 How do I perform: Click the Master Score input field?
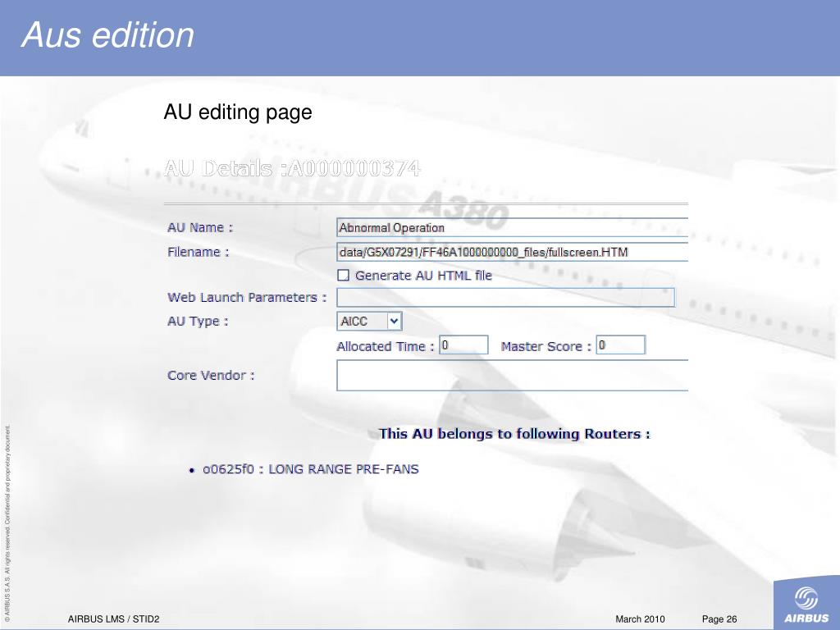621,345
